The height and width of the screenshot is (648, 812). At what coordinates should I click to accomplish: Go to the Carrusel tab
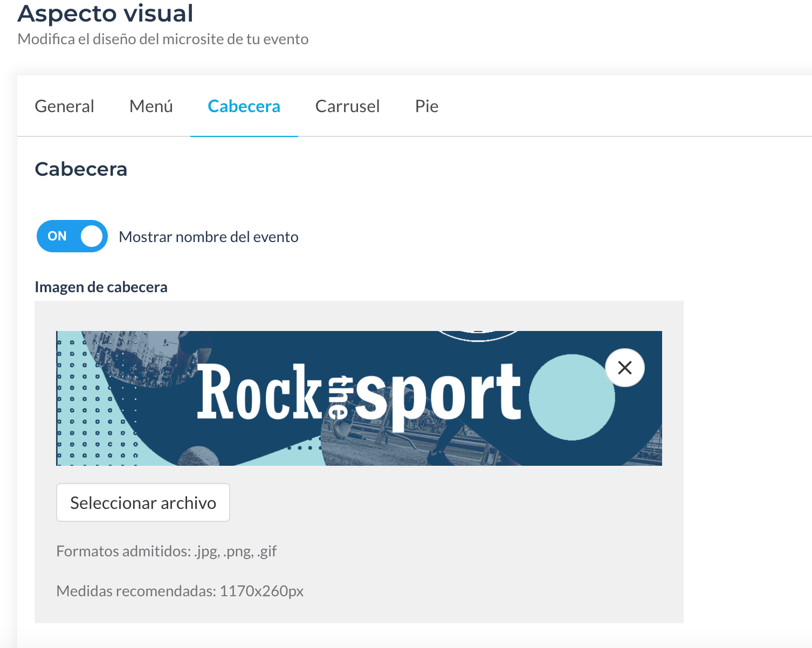348,106
